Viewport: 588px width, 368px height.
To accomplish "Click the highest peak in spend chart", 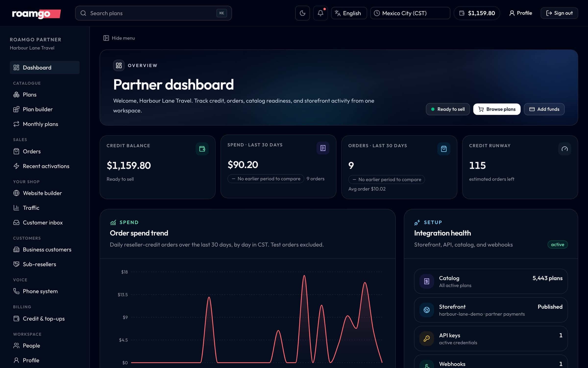I will coord(304,276).
